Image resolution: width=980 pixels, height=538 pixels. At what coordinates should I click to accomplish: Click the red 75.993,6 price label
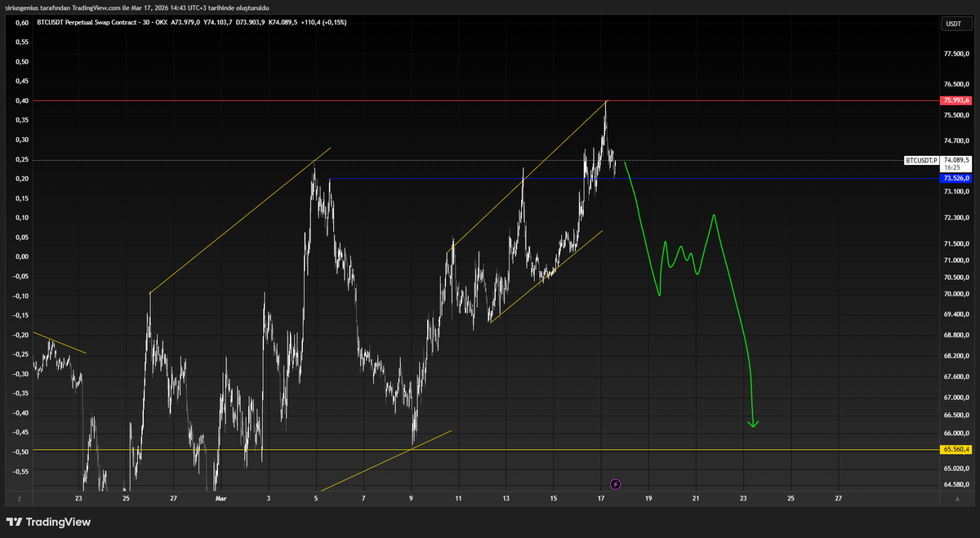click(x=956, y=100)
